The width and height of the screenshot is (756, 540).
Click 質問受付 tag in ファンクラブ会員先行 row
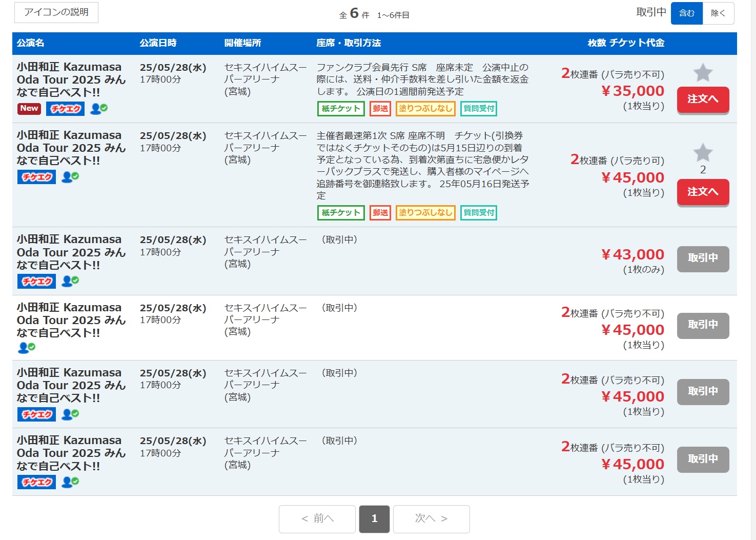(x=479, y=108)
